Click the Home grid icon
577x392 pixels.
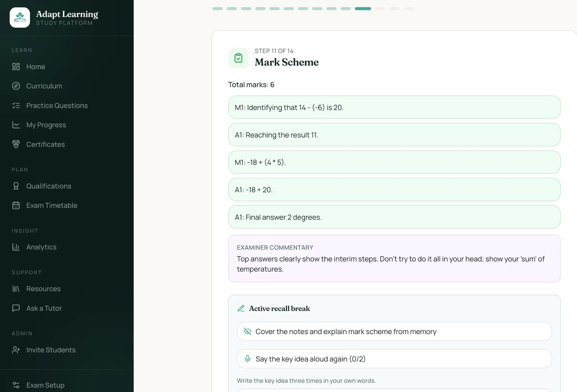[x=16, y=66]
